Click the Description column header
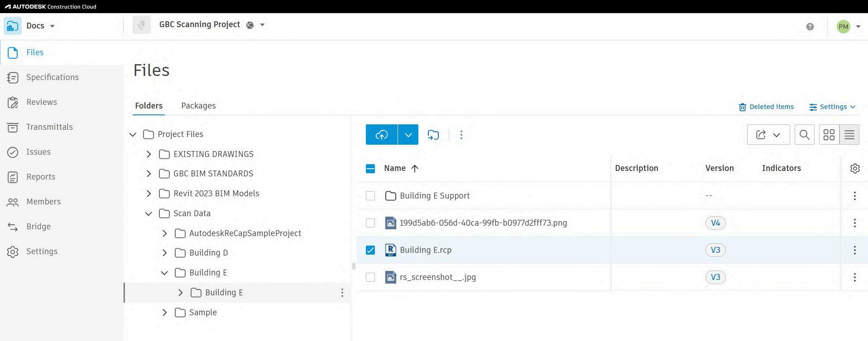 (637, 168)
